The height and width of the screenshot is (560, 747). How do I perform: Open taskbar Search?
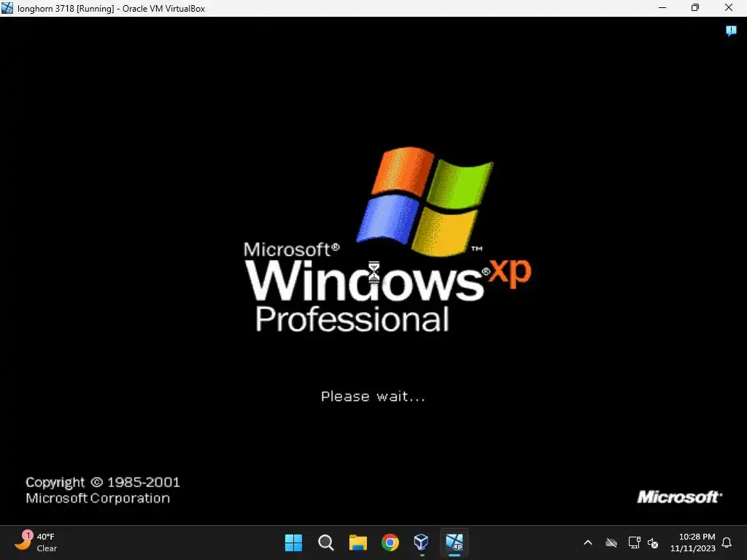(x=326, y=542)
